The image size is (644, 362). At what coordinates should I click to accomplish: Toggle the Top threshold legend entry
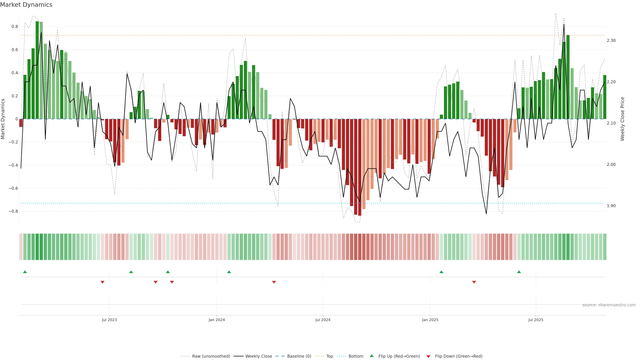tap(330, 356)
